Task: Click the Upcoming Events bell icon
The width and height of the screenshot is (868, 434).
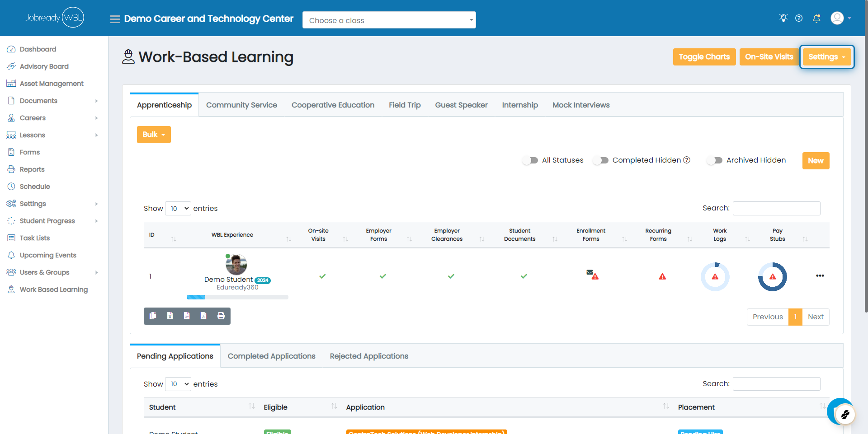Action: coord(11,255)
